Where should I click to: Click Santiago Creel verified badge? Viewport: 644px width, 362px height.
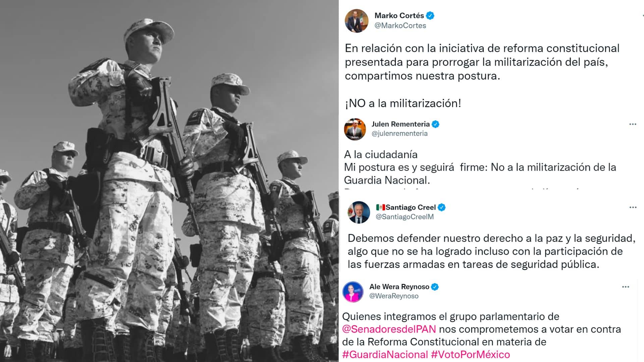coord(441,207)
